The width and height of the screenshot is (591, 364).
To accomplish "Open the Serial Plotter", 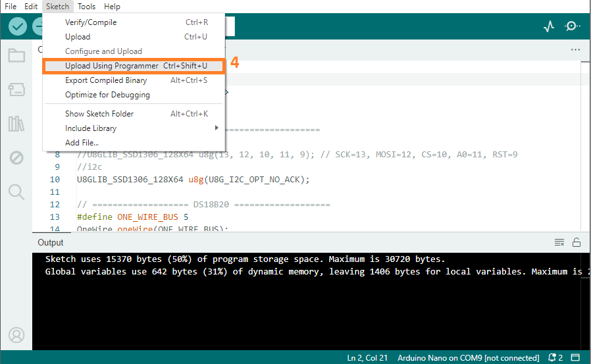I will click(549, 27).
